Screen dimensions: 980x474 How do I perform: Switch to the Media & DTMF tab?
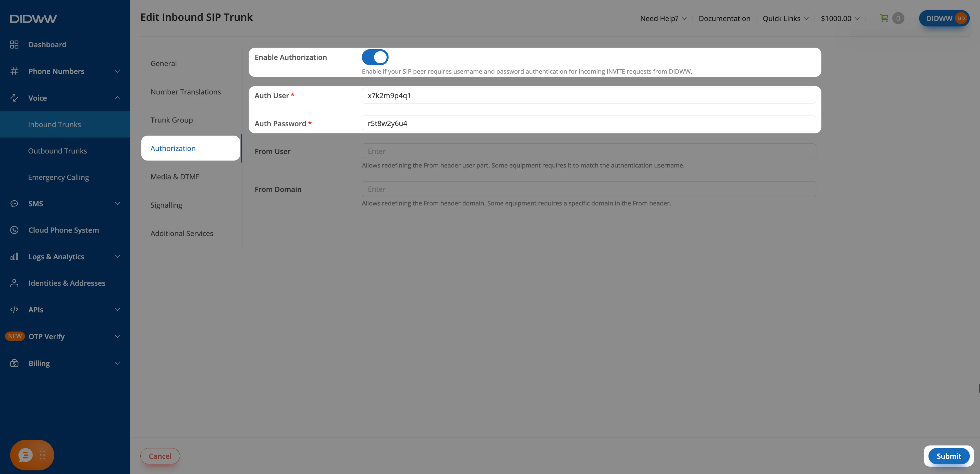(175, 177)
